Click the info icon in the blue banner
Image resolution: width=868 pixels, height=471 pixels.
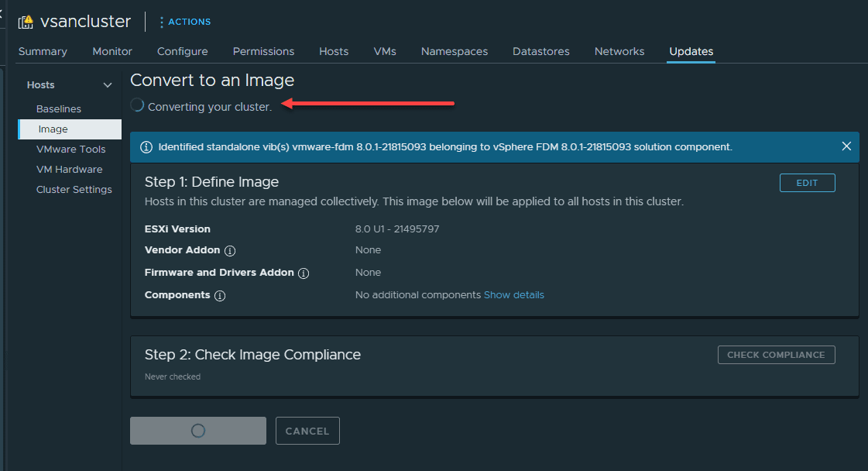coord(146,146)
